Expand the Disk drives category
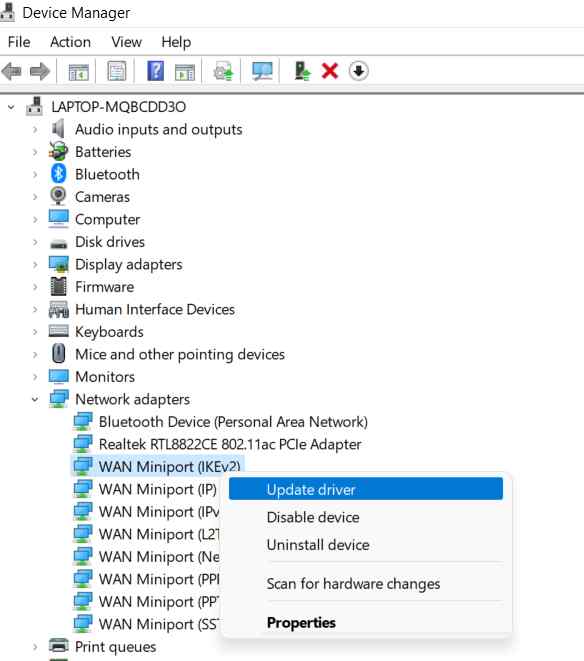 pyautogui.click(x=35, y=242)
